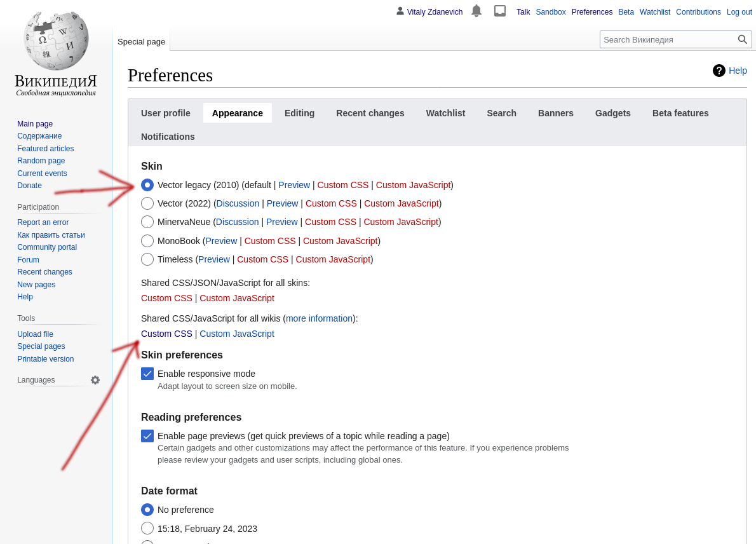Open the Editing tab
Viewport: 756px width, 544px height.
pyautogui.click(x=299, y=113)
